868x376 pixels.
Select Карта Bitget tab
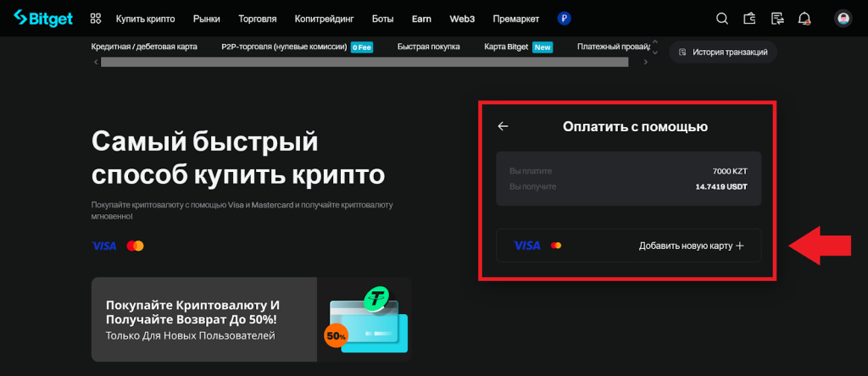[506, 47]
